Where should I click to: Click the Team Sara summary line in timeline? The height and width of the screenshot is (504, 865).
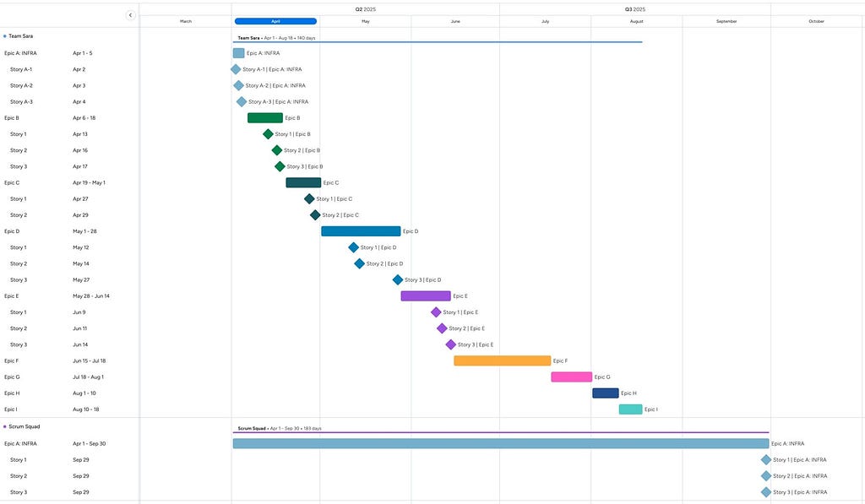pos(438,42)
